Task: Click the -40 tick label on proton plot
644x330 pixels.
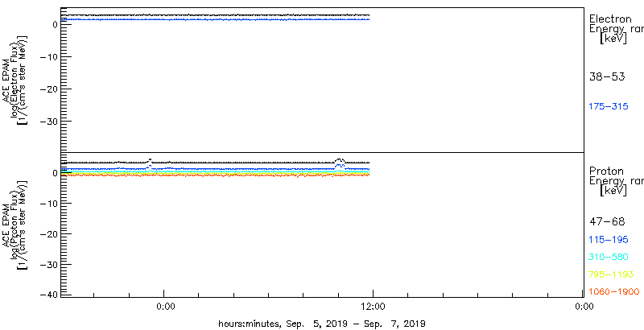Action: (50, 295)
